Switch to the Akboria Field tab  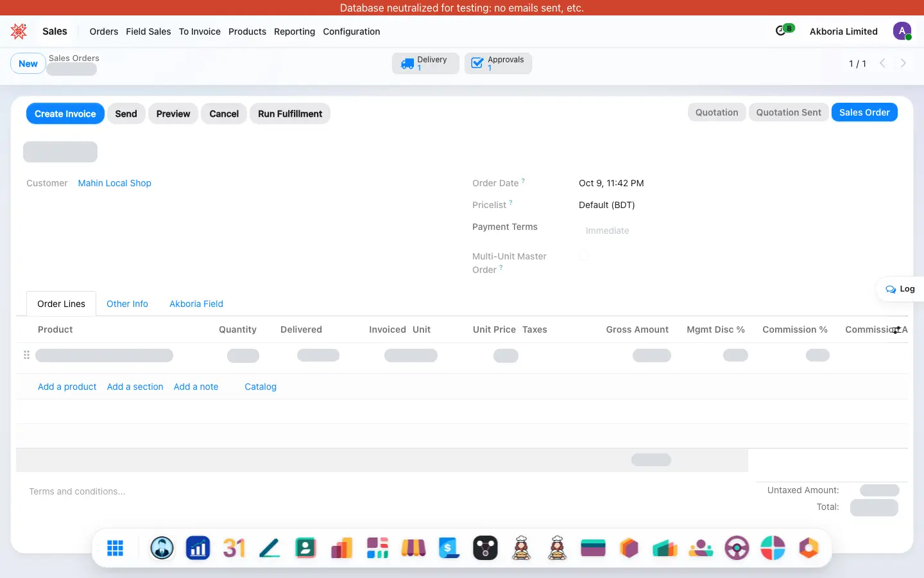[196, 304]
